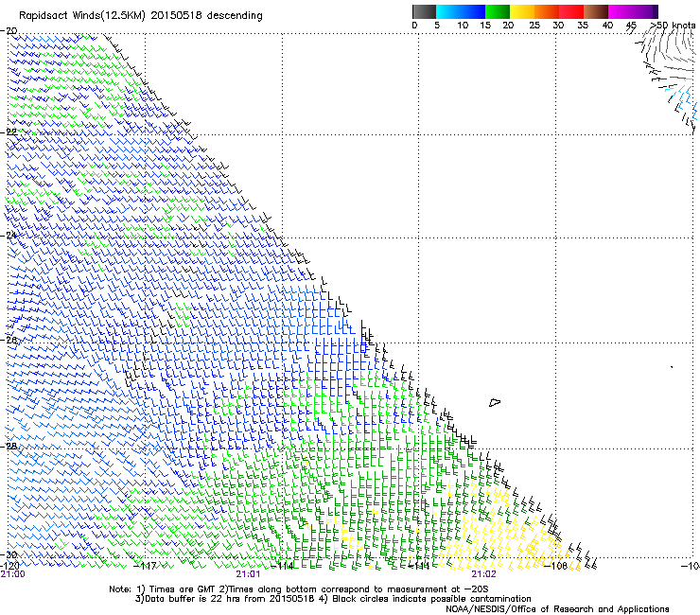Click the '-22' latitude axis label

click(9, 132)
